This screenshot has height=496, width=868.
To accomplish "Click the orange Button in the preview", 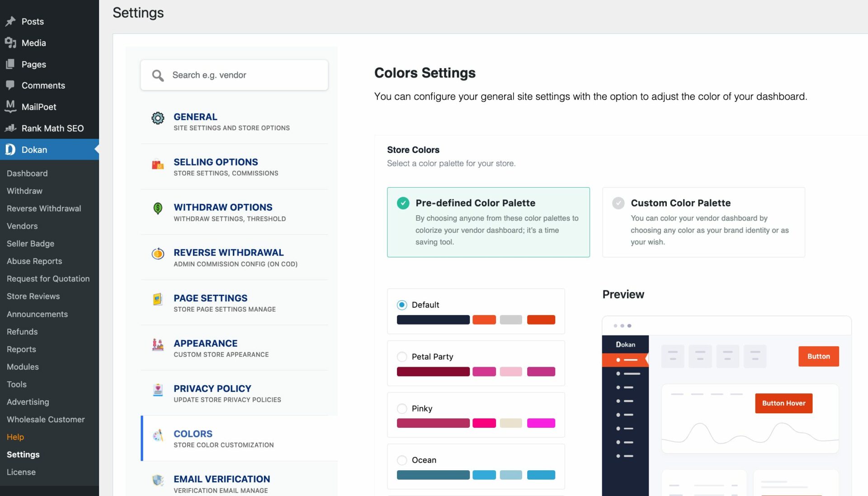I will (818, 356).
